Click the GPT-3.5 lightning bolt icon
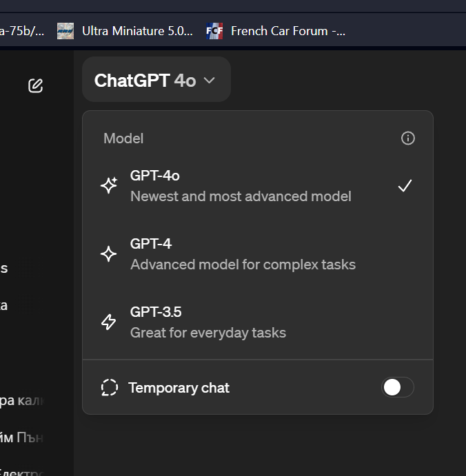The width and height of the screenshot is (466, 476). tap(108, 322)
